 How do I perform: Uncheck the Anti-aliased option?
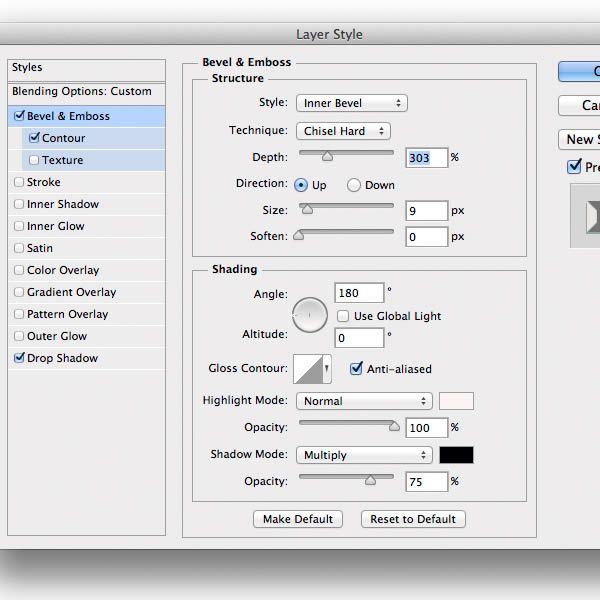point(356,368)
